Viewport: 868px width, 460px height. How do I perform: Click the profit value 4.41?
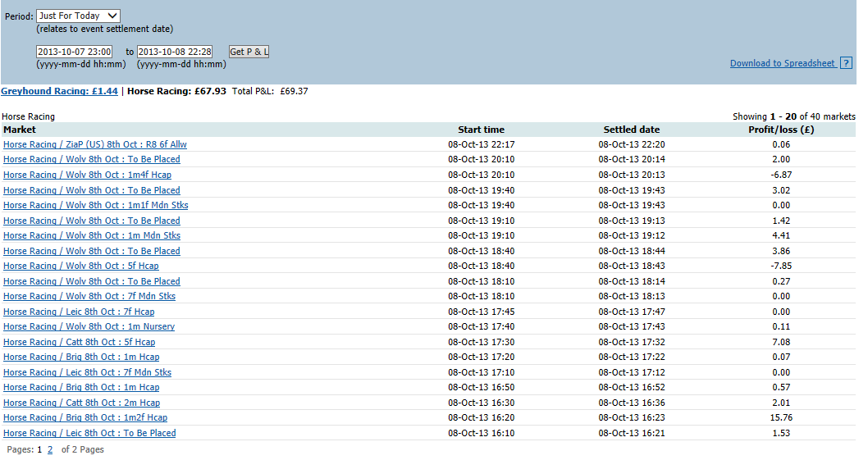tap(781, 236)
